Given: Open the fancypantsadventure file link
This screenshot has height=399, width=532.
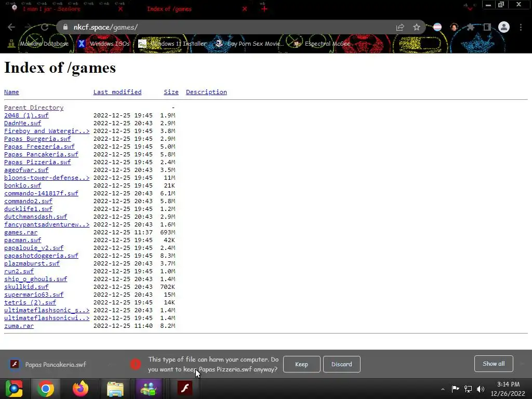Looking at the screenshot, I should tap(47, 224).
